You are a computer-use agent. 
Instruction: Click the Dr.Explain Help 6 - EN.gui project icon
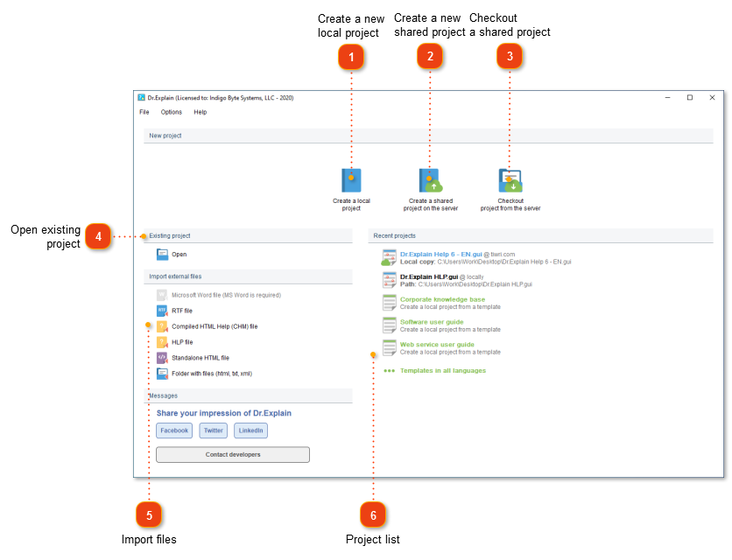click(389, 257)
